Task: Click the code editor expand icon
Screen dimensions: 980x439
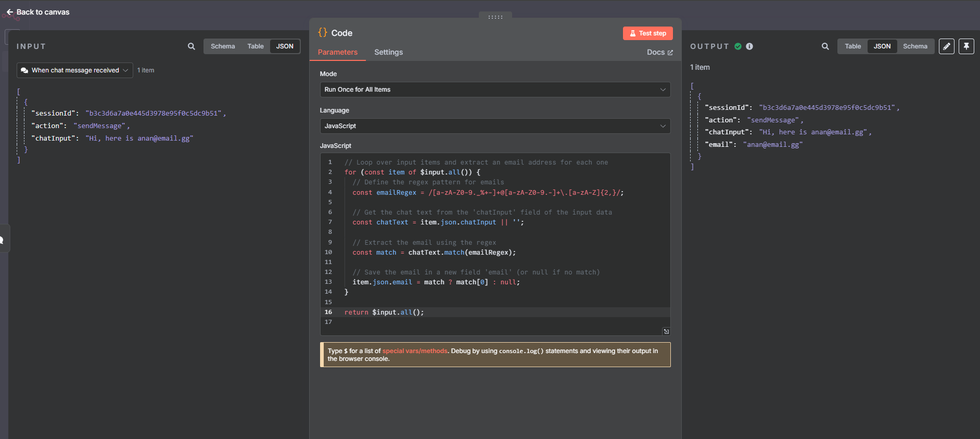Action: [666, 331]
